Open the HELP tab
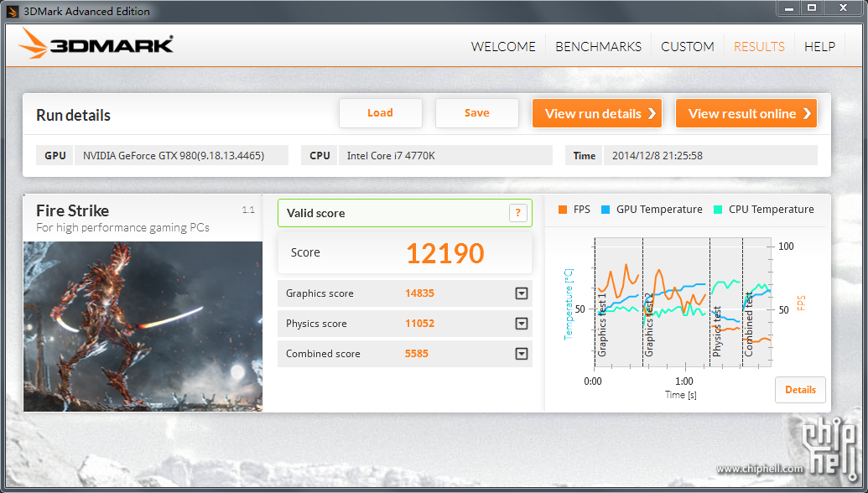 [x=820, y=46]
